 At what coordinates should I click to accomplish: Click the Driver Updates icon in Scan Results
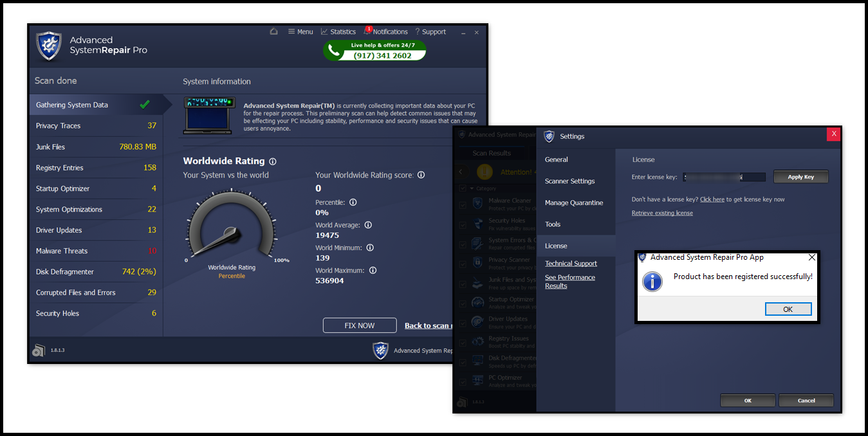[477, 322]
